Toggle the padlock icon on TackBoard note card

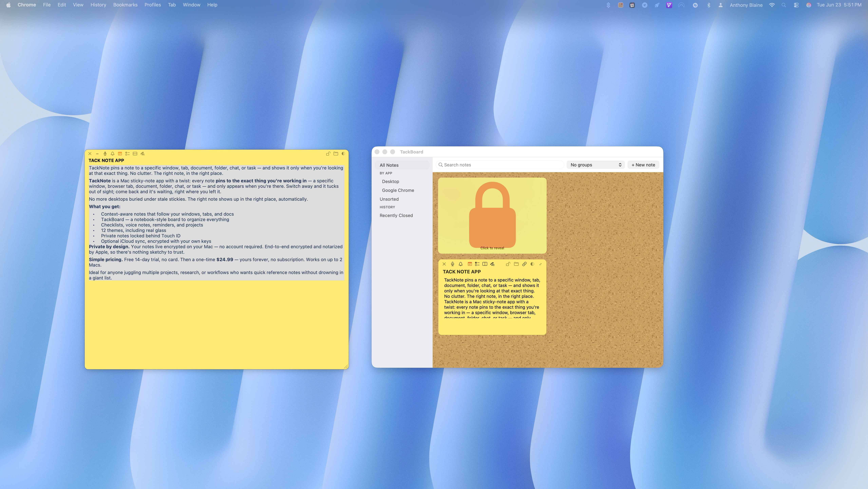coord(508,264)
